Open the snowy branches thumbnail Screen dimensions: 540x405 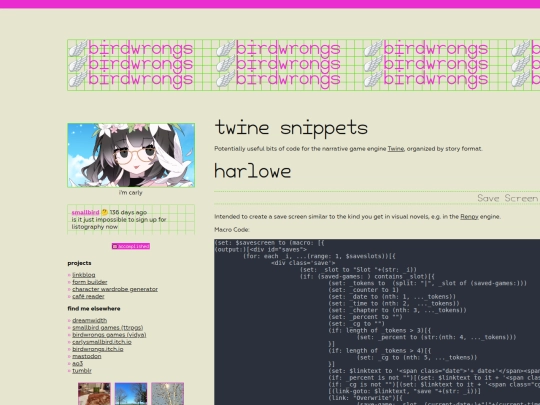click(x=167, y=394)
